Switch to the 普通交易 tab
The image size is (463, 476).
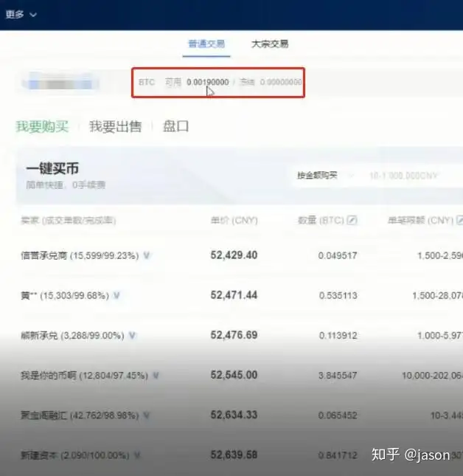[206, 44]
